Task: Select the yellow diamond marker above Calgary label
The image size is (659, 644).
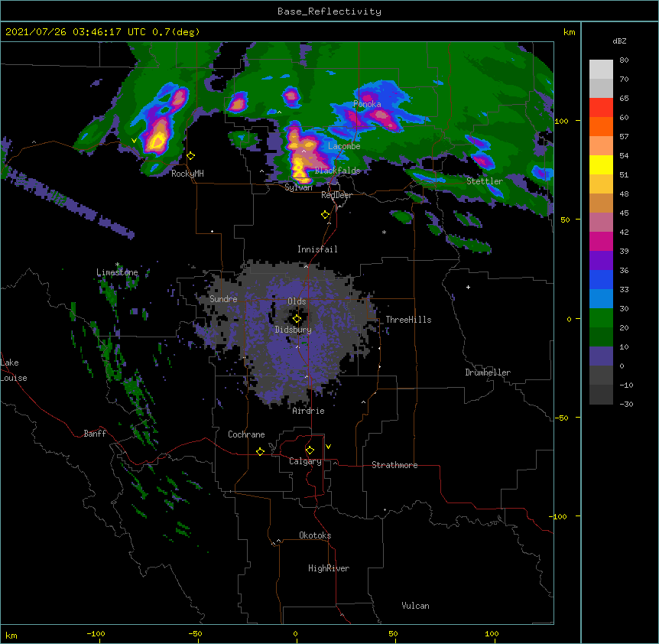Action: click(x=310, y=450)
